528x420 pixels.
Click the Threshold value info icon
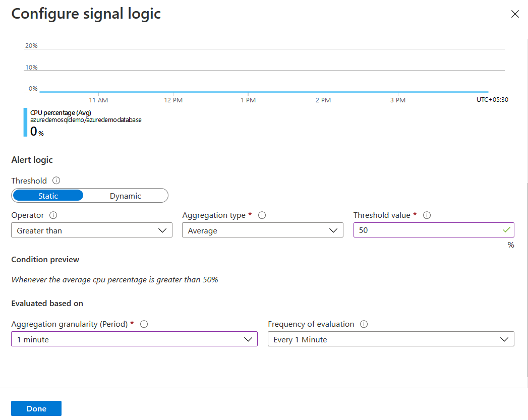click(427, 215)
